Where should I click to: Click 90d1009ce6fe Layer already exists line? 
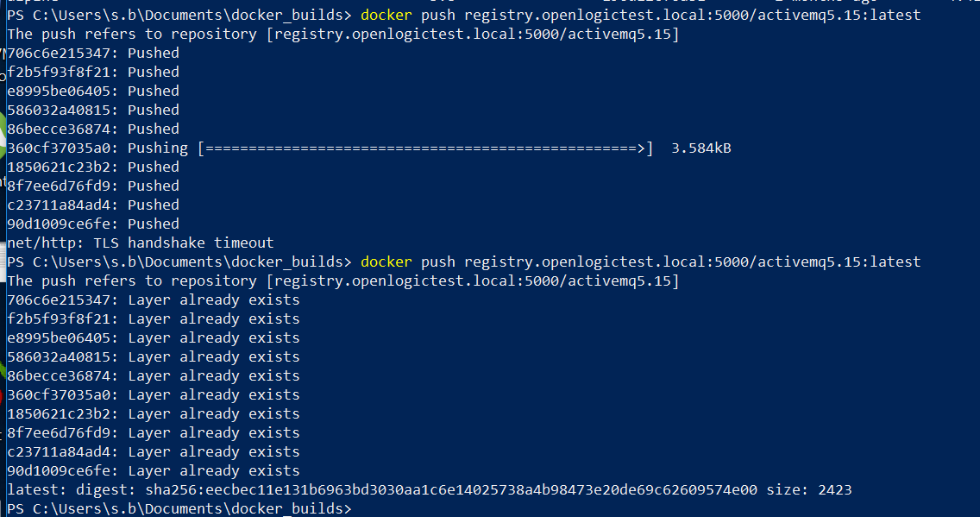[x=154, y=470]
